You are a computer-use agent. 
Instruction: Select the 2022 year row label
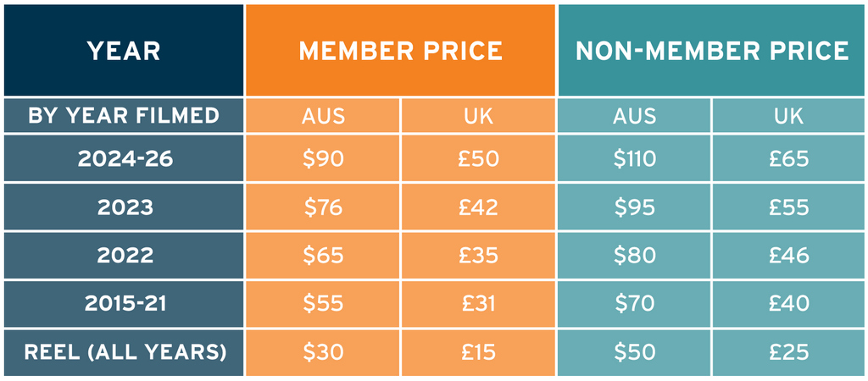click(x=124, y=255)
